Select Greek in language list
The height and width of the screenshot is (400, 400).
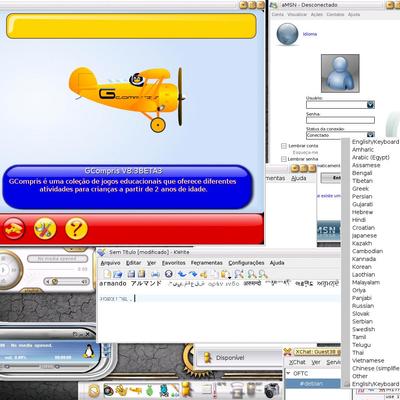coord(361,189)
